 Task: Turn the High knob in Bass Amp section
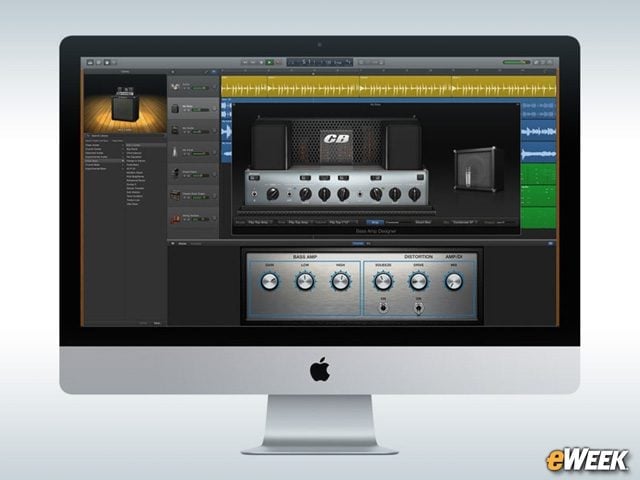point(340,281)
